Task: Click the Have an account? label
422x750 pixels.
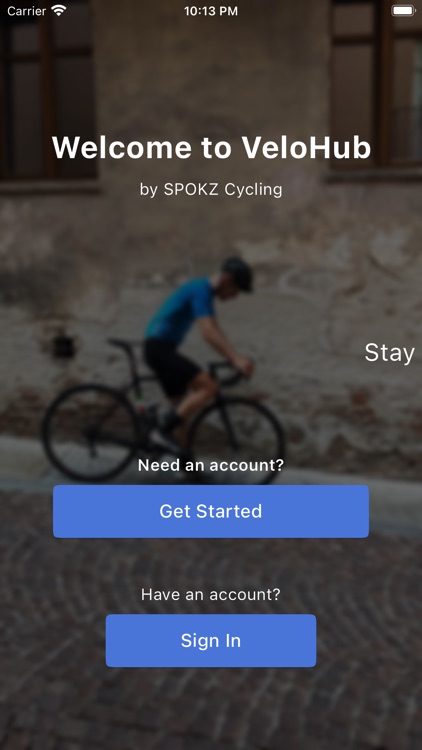Action: tap(211, 595)
